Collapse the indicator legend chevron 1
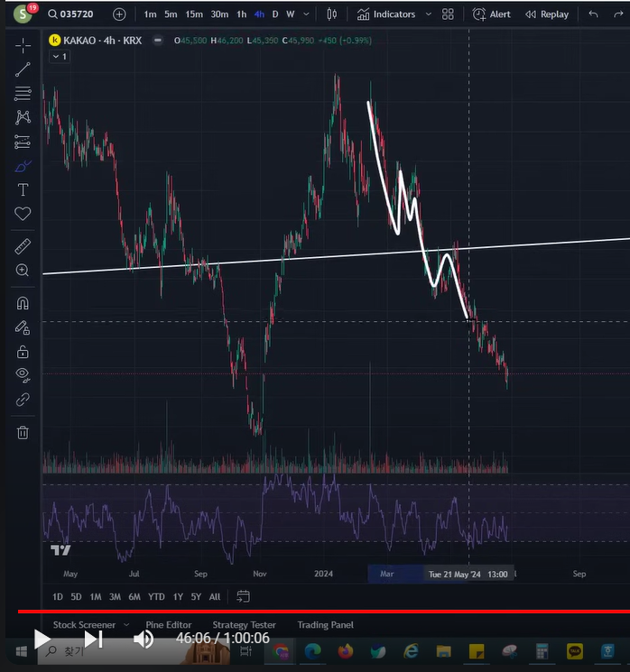Screen dimensions: 630x672 (x=60, y=57)
